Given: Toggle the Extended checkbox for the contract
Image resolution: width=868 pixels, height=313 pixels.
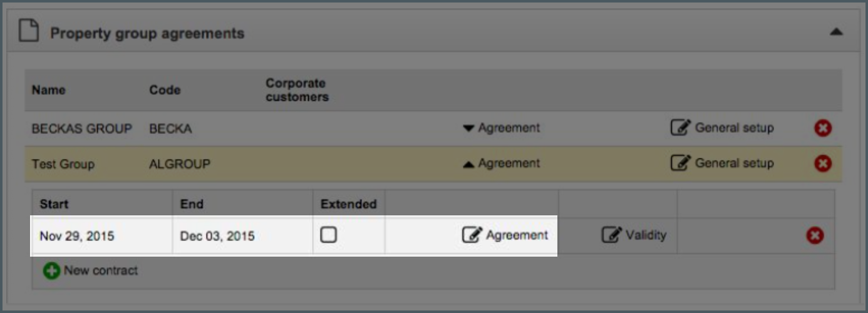Looking at the screenshot, I should coord(329,235).
